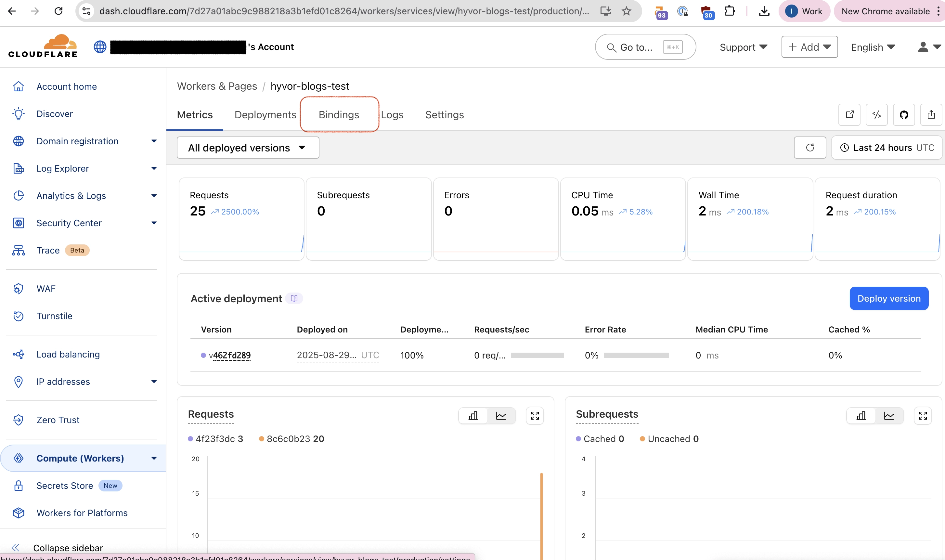The width and height of the screenshot is (945, 560).
Task: Toggle Uncached legend series
Action: pos(670,439)
